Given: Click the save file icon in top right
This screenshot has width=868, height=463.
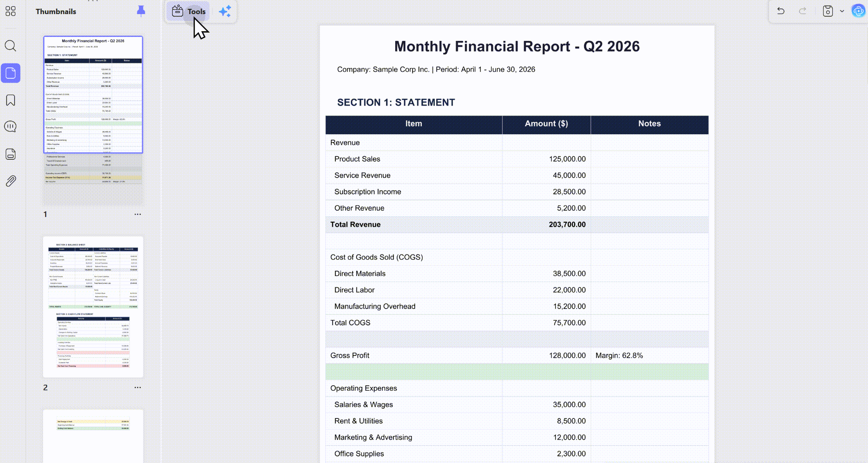Looking at the screenshot, I should (x=828, y=11).
